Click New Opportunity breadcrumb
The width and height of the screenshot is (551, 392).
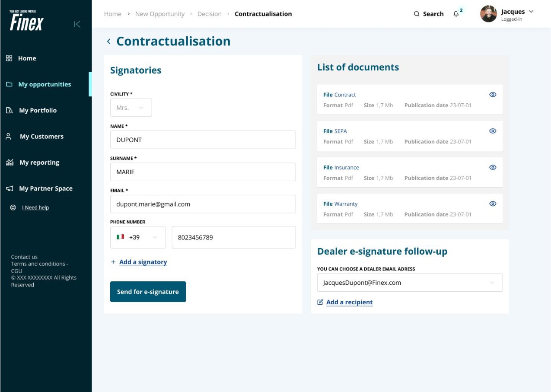(x=160, y=14)
